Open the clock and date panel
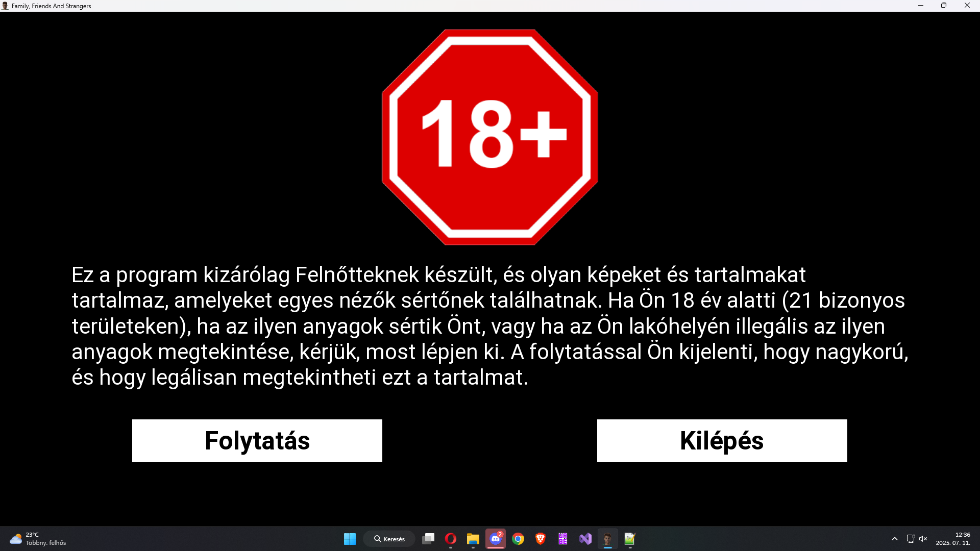Viewport: 980px width, 551px height. click(953, 539)
